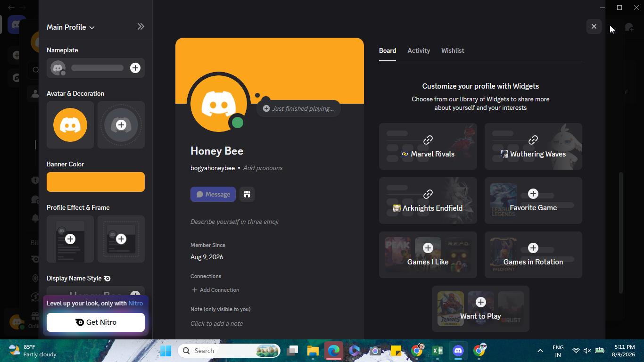Add the Marvel Rivals link widget
Screen dimensions: 644x362
point(428,147)
